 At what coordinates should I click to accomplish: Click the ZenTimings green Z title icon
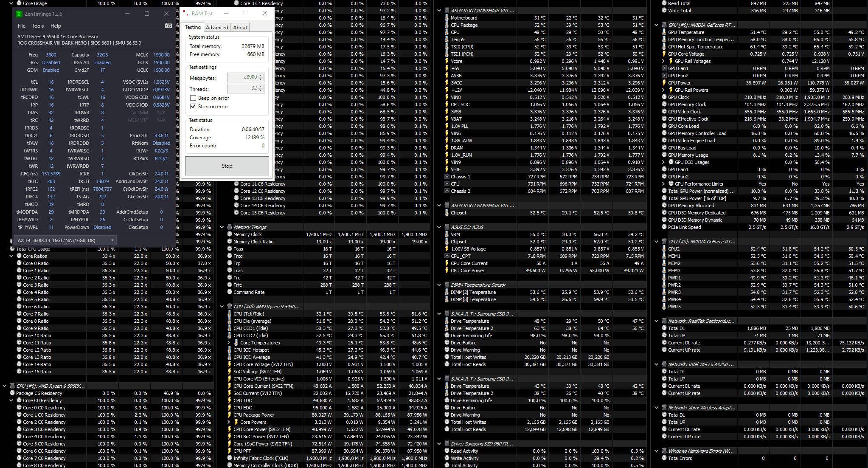point(19,14)
